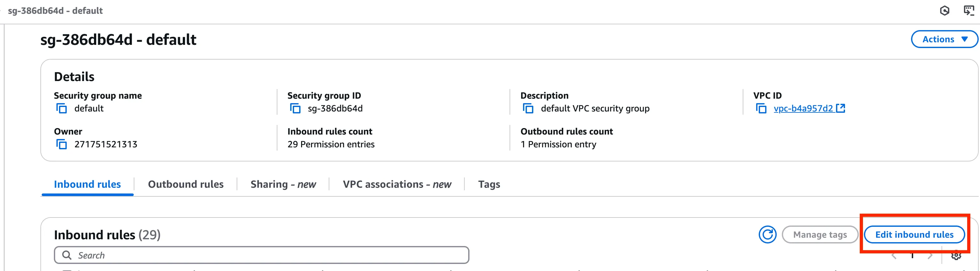Open the vpc-b4a957d2 link

pyautogui.click(x=809, y=109)
